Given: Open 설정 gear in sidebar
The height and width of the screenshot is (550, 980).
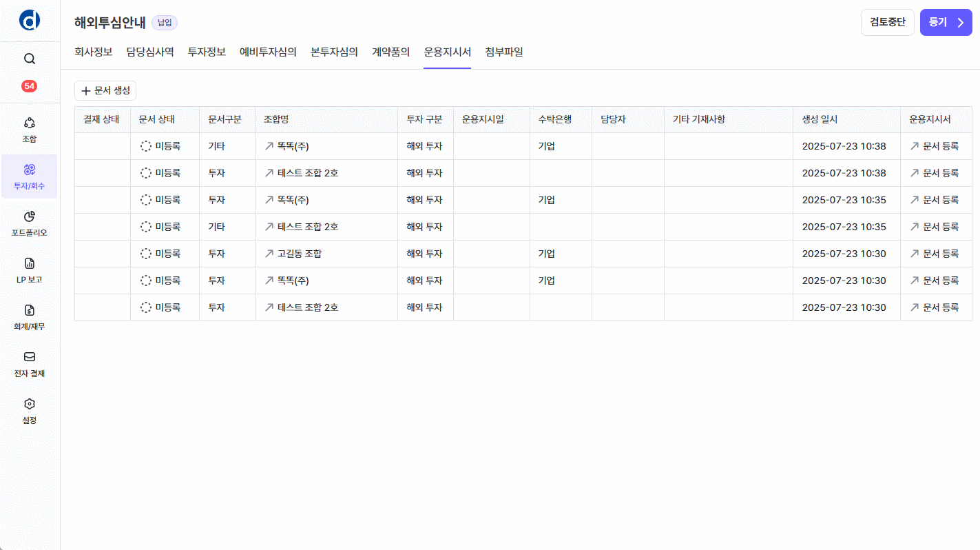Looking at the screenshot, I should pos(30,411).
